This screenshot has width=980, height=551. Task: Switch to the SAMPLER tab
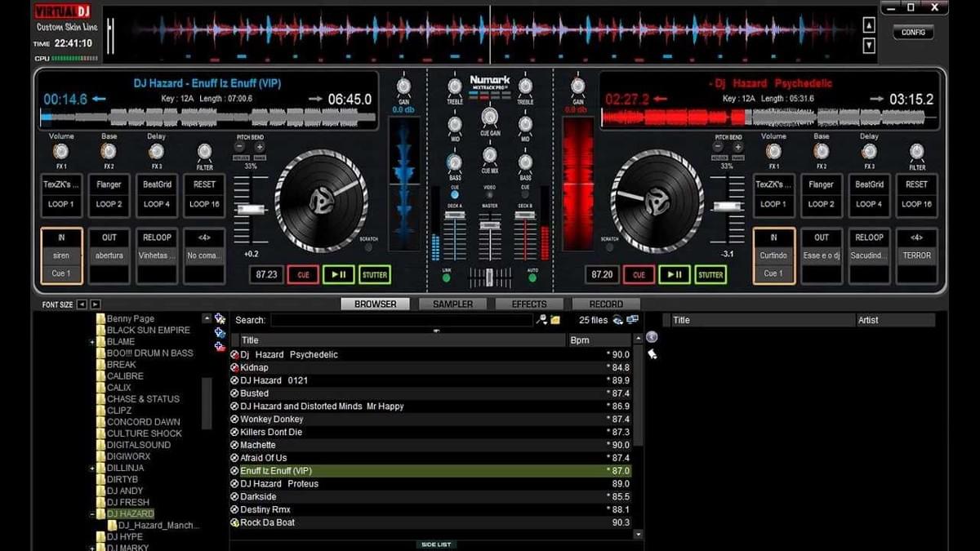(452, 304)
